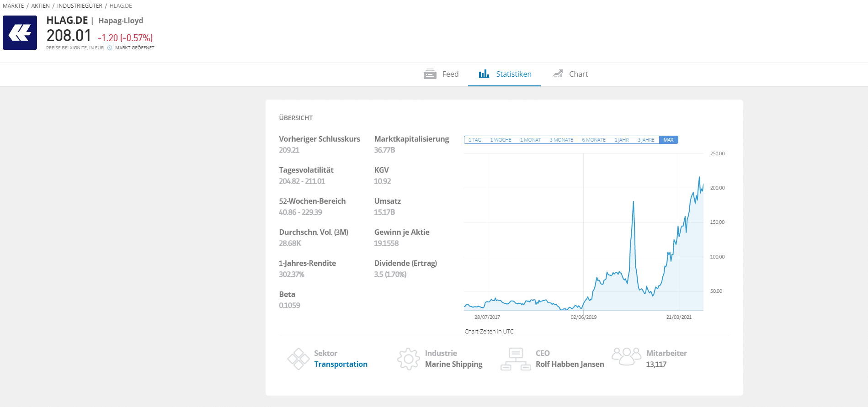Image resolution: width=868 pixels, height=407 pixels.
Task: Go to AKTIEN breadcrumb
Action: 40,6
